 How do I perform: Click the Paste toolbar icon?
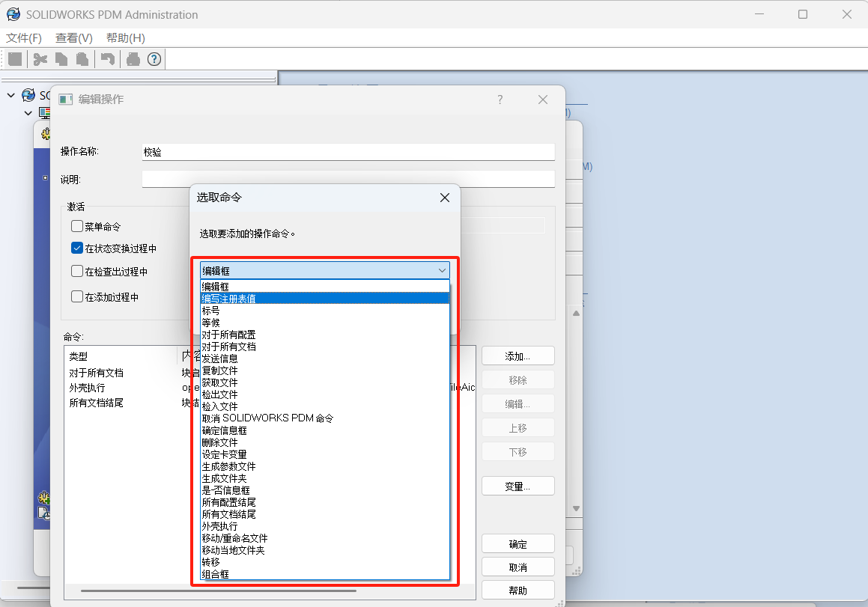coord(82,59)
